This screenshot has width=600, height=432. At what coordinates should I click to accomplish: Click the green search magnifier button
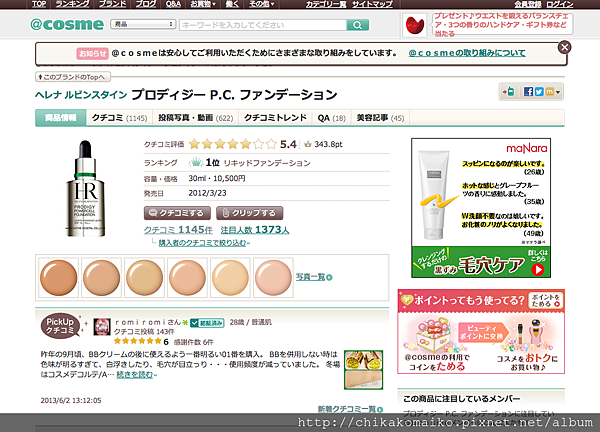pos(357,25)
